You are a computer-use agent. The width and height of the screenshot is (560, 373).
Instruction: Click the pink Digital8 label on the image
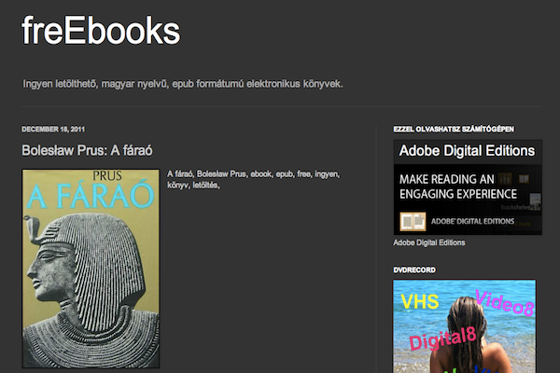443,339
